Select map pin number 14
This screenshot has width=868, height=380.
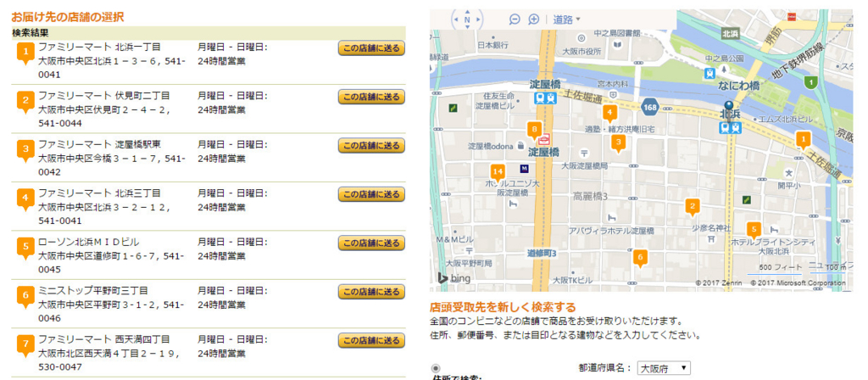498,171
